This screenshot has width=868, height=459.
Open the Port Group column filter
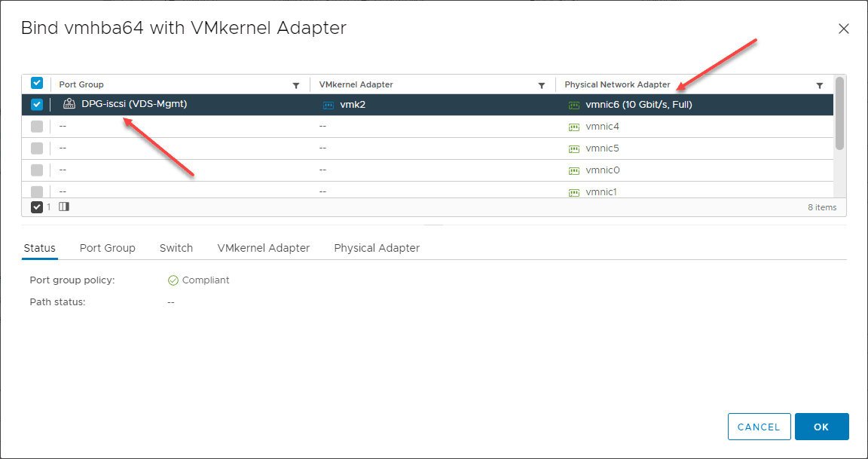click(296, 85)
